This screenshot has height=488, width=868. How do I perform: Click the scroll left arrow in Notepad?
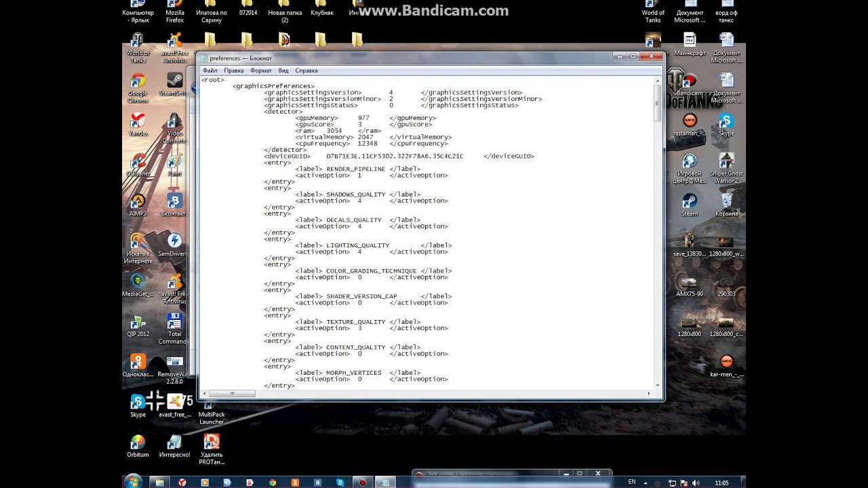[x=203, y=393]
